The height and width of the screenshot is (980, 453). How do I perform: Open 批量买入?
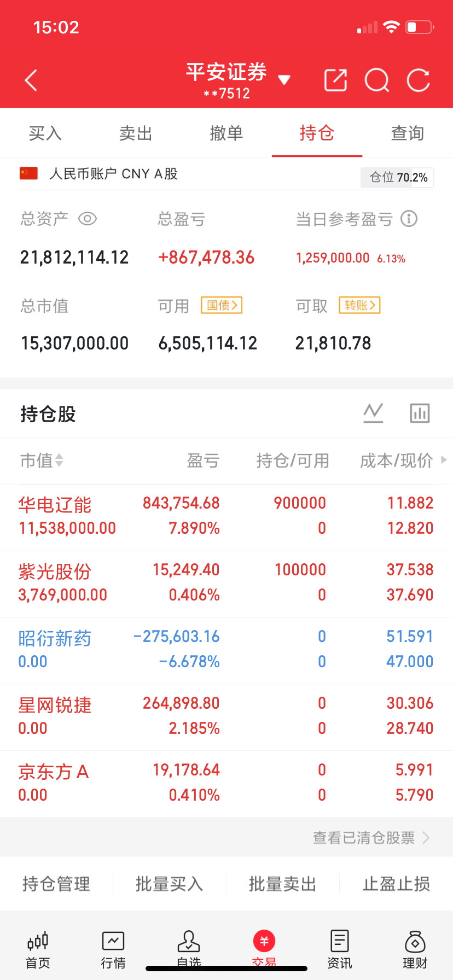(x=170, y=884)
